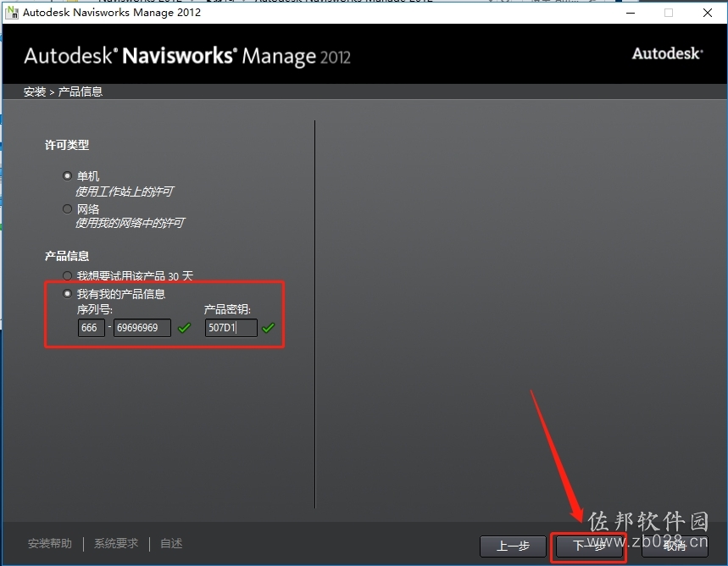Viewport: 728px width, 566px height.
Task: Choose 我想要试用该产品 30 天 trial option
Action: click(67, 276)
